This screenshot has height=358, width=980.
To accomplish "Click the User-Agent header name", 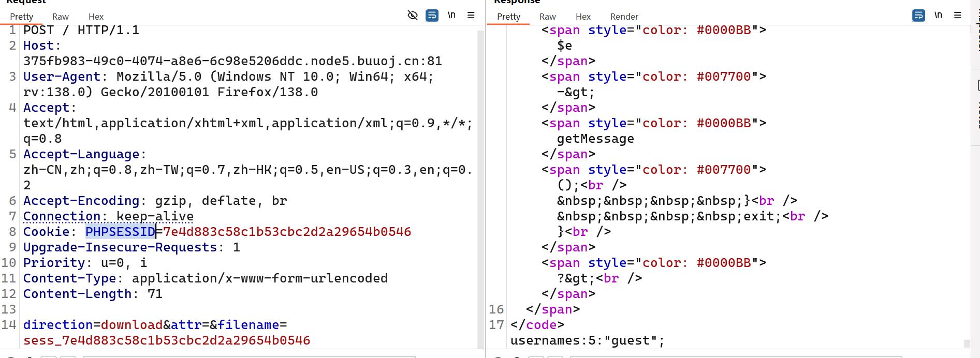I will click(x=62, y=77).
